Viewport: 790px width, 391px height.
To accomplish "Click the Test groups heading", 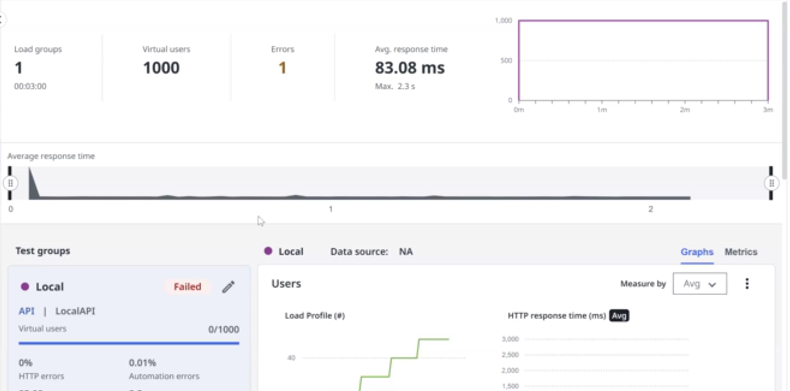I will click(x=43, y=251).
